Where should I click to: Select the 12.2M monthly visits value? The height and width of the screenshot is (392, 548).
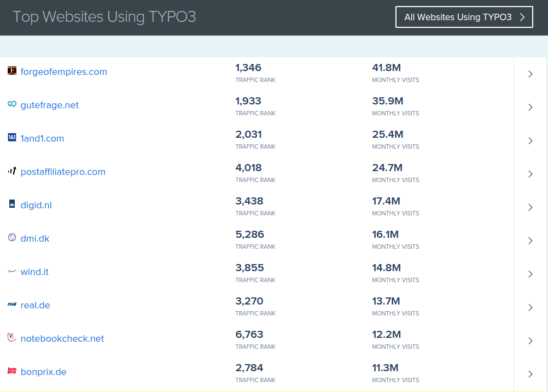(x=386, y=335)
